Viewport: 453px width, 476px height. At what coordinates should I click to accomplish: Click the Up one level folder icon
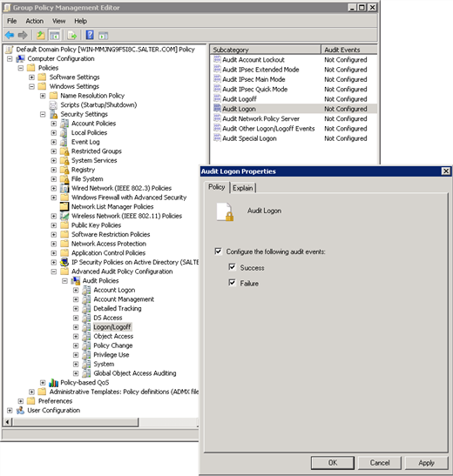click(x=41, y=35)
